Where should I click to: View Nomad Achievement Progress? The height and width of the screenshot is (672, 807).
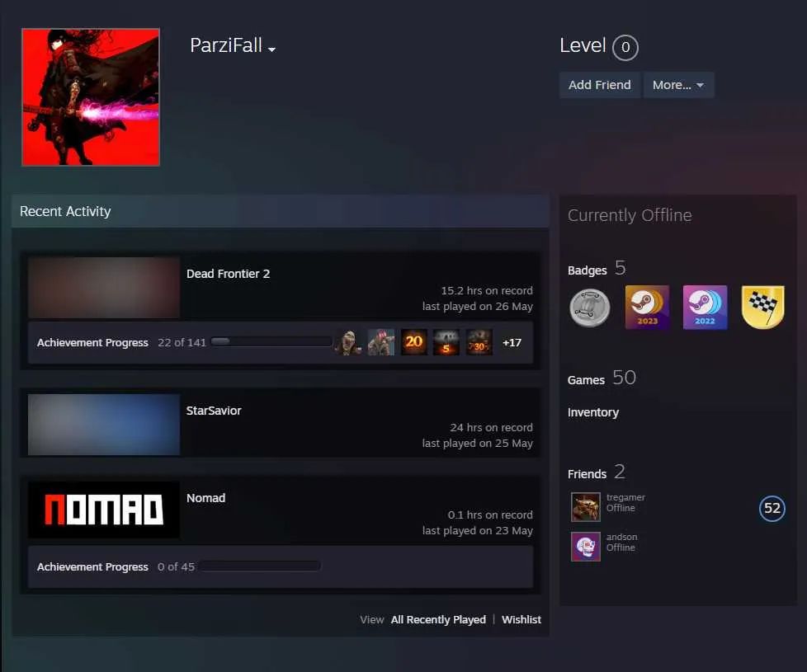92,566
